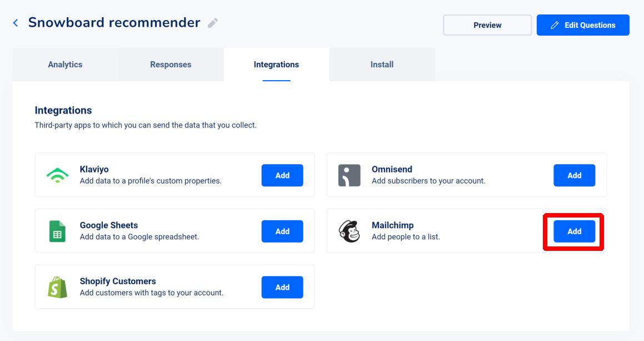
Task: Click the back chevron arrow icon
Action: pyautogui.click(x=16, y=23)
